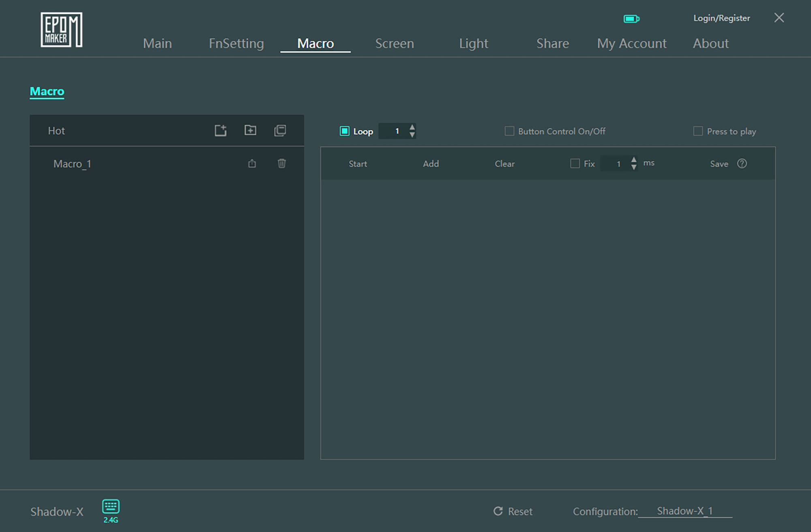
Task: Click the Login/Register link
Action: 721,18
